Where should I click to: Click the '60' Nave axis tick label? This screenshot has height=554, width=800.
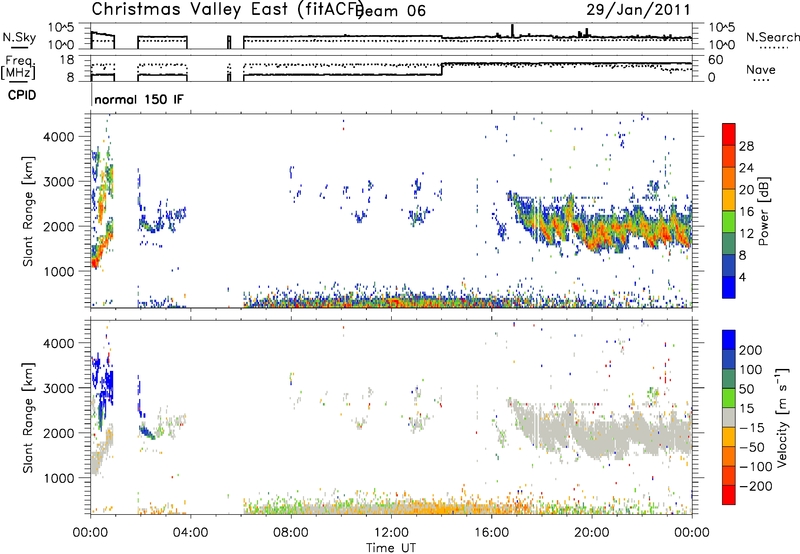pyautogui.click(x=715, y=60)
